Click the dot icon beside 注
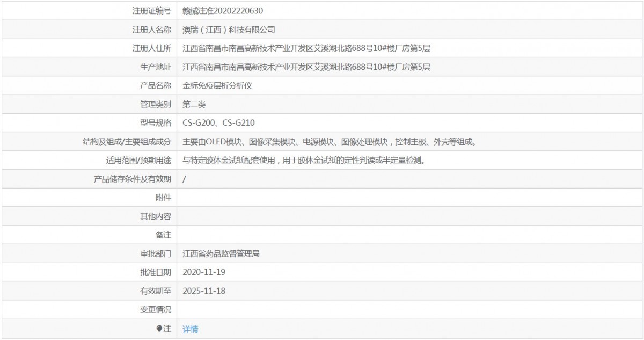Image resolution: width=644 pixels, height=340 pixels. [159, 329]
